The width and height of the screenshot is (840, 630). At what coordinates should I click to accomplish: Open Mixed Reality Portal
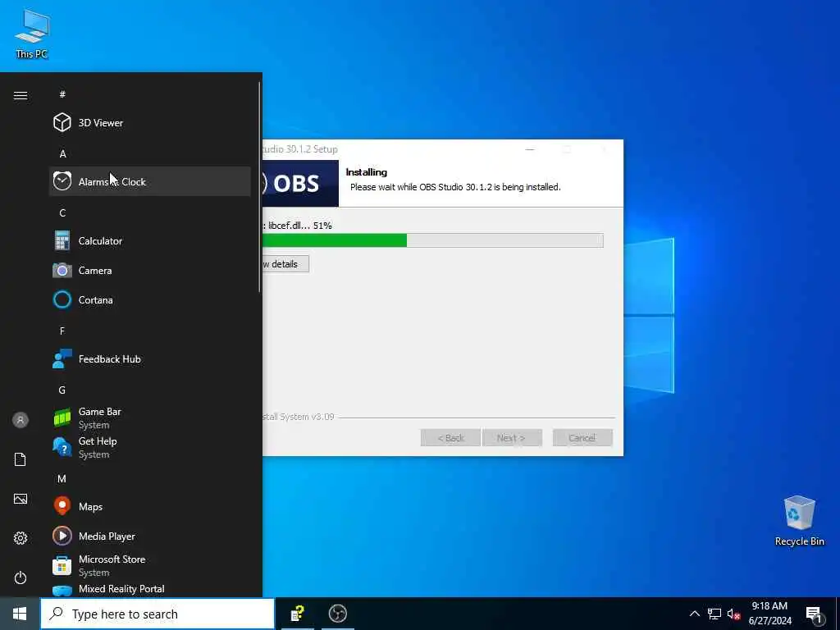pos(149,589)
